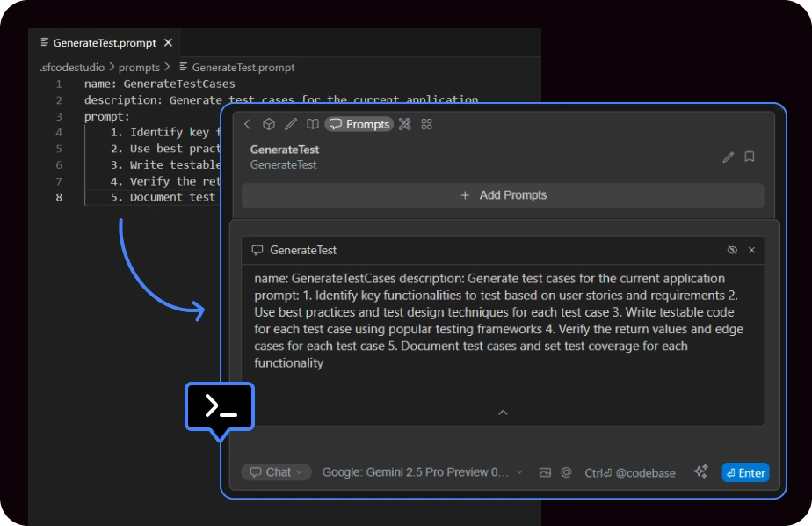The width and height of the screenshot is (812, 526).
Task: Select the Prompts tab
Action: [x=359, y=124]
